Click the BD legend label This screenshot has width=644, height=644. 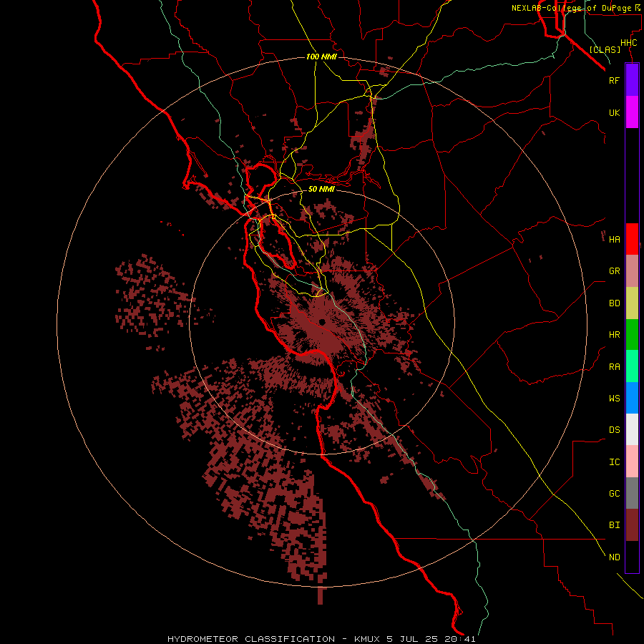coord(614,303)
